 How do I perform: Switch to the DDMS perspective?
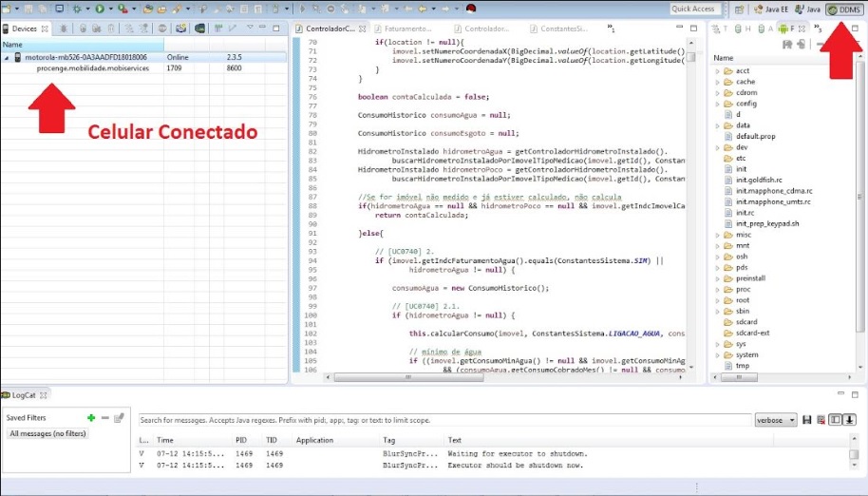pyautogui.click(x=844, y=9)
